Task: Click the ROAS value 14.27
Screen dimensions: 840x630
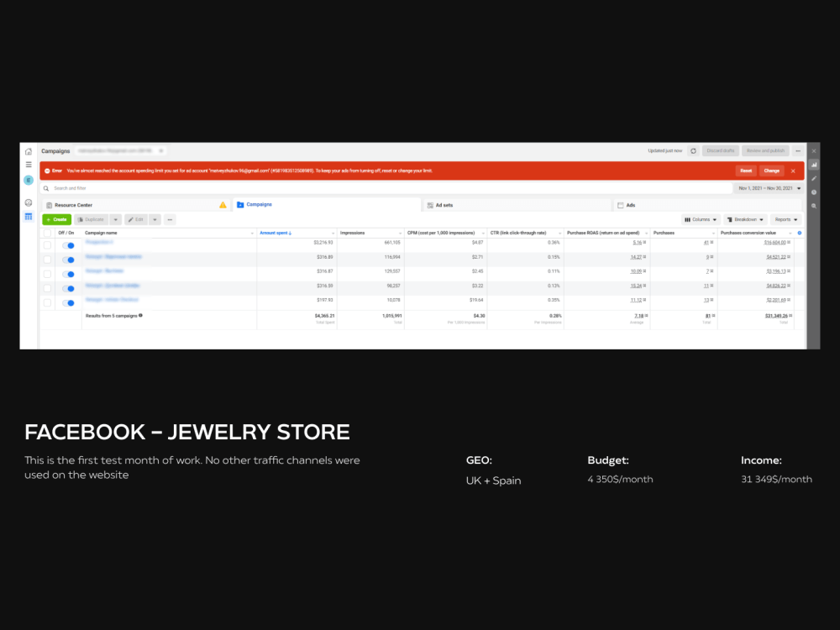Action: point(636,257)
